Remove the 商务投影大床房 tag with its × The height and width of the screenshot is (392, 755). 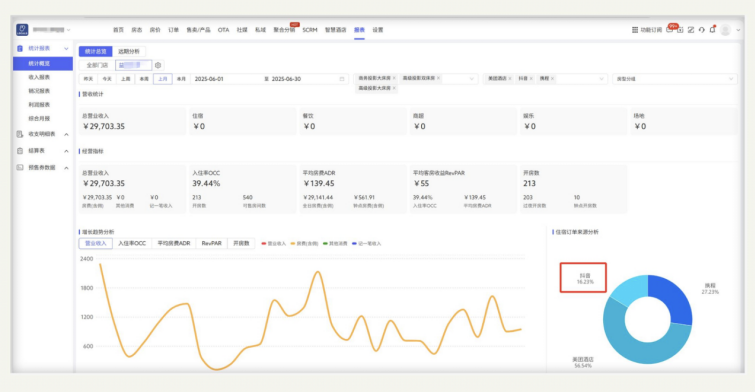[x=394, y=78]
